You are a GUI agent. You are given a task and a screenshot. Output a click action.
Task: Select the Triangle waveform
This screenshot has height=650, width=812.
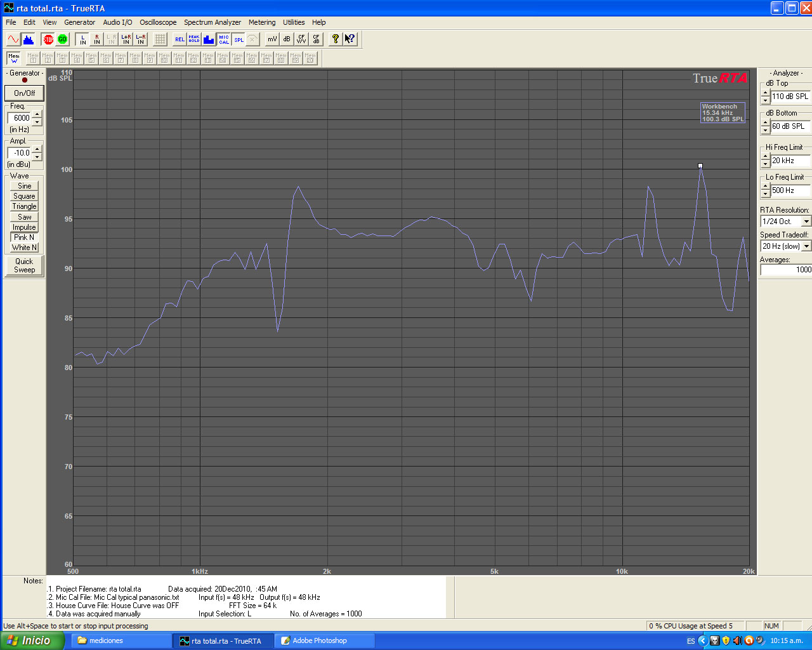pos(25,206)
